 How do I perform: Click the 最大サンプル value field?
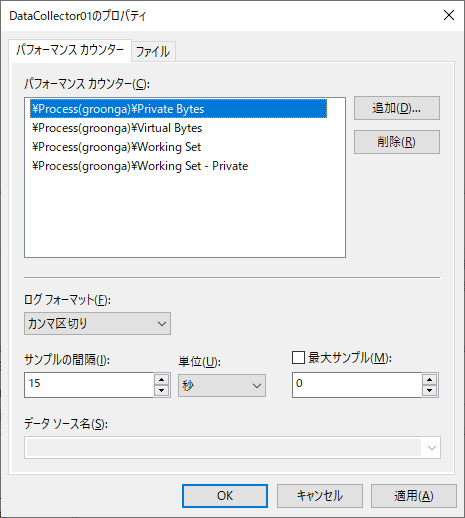click(357, 385)
